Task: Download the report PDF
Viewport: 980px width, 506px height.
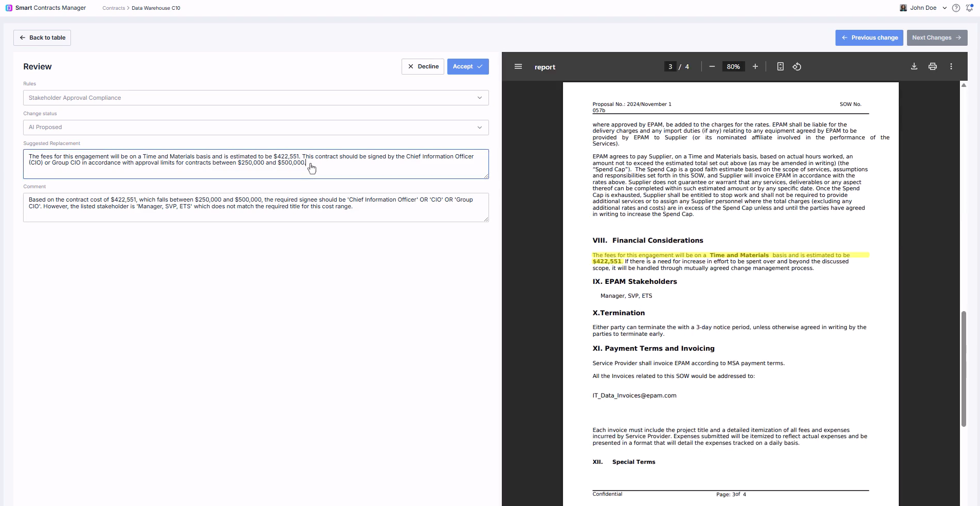Action: 914,67
